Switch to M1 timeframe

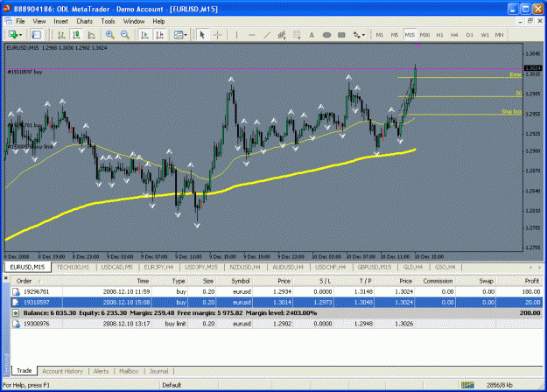(x=380, y=35)
